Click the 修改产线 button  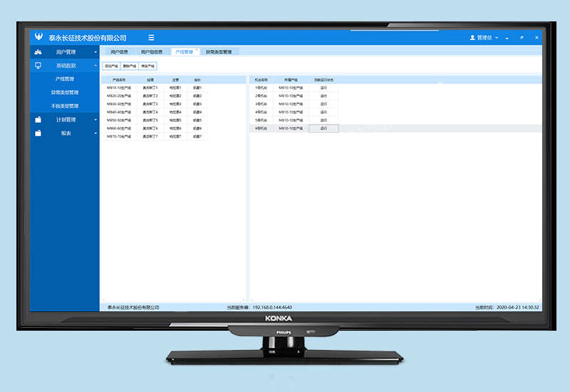click(147, 66)
